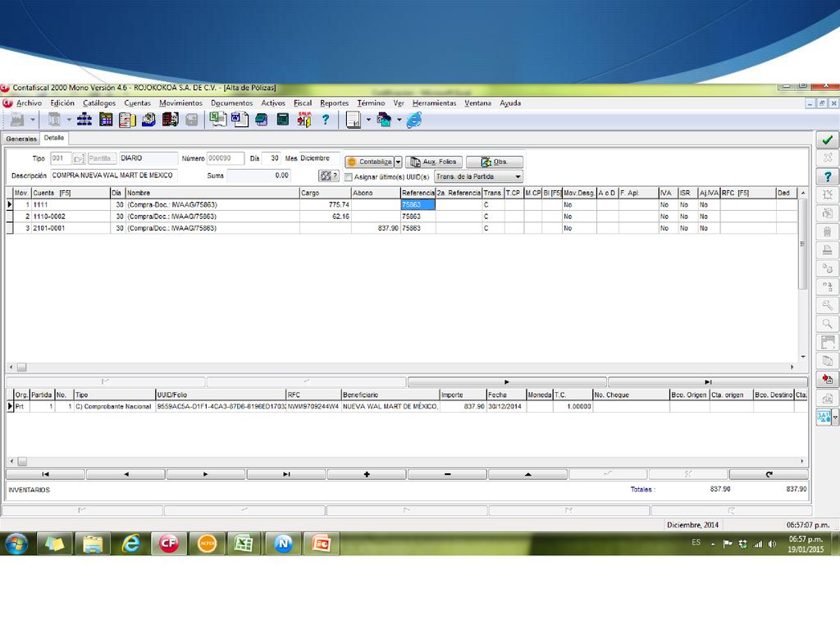
Task: Click the highlighted Referencia 75863 cell
Action: coord(418,204)
